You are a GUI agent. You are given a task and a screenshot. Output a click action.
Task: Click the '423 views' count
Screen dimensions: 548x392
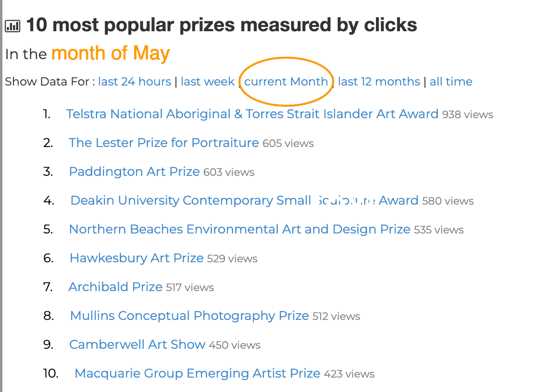349,374
